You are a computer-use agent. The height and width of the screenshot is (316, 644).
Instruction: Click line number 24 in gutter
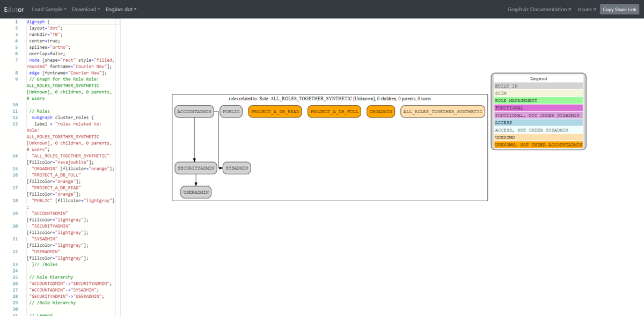[15, 271]
